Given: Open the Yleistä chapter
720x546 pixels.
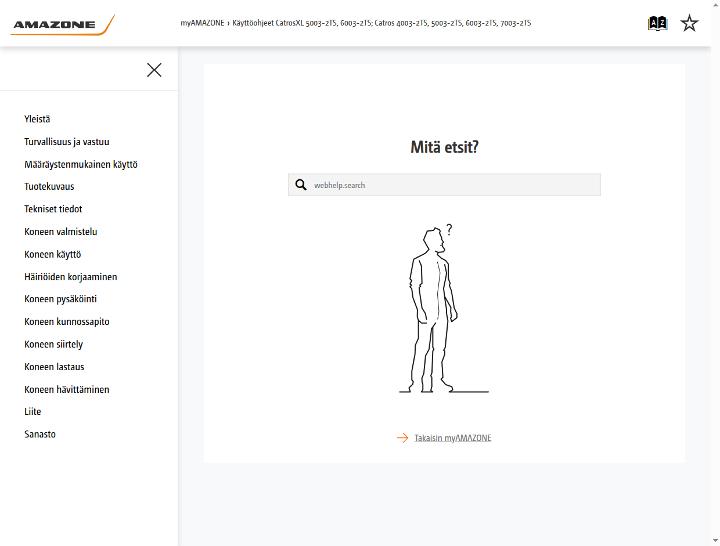Looking at the screenshot, I should tap(37, 119).
